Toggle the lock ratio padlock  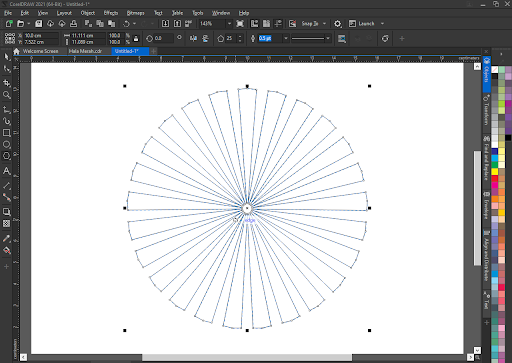tap(136, 39)
